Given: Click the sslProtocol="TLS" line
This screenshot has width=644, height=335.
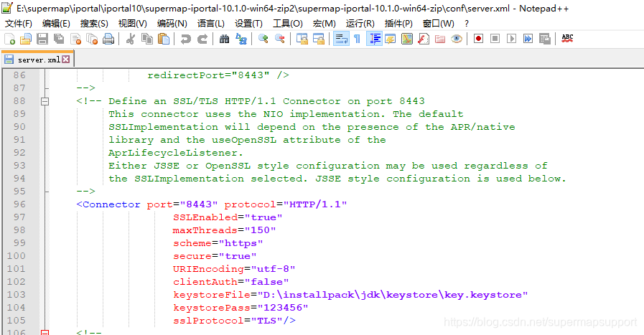Looking at the screenshot, I should point(234,321).
